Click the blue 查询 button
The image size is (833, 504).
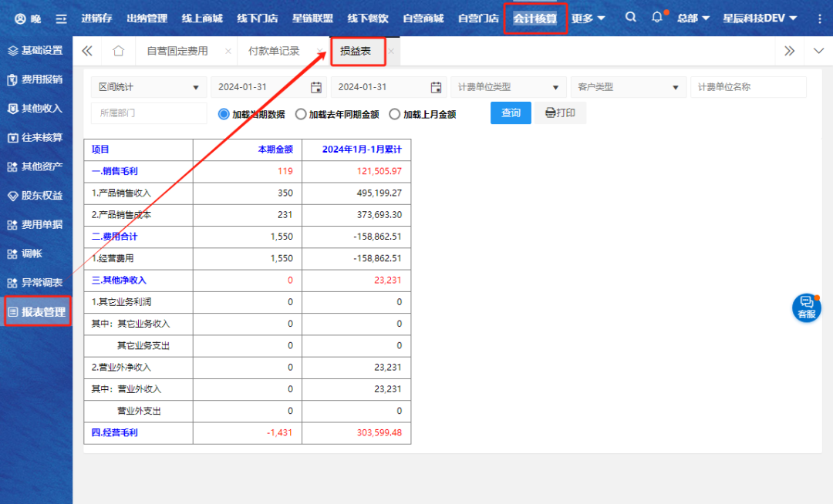511,113
